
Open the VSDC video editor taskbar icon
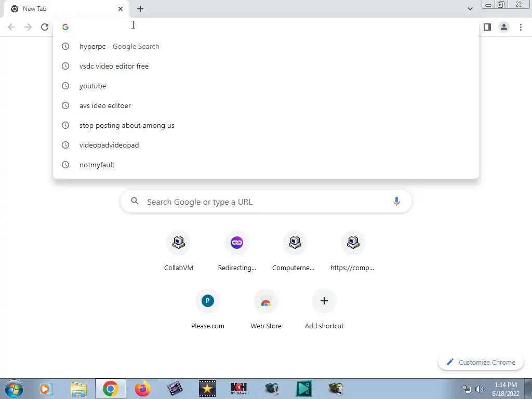pos(303,389)
